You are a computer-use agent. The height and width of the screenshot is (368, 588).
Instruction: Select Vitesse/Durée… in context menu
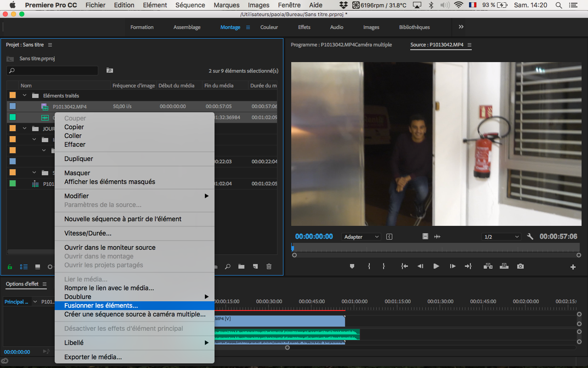point(135,233)
